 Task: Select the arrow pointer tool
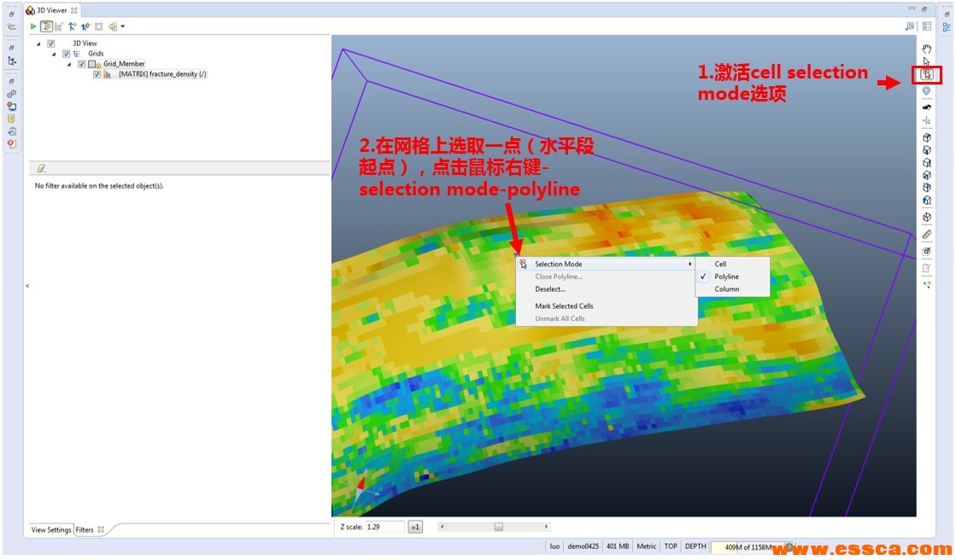pos(926,61)
